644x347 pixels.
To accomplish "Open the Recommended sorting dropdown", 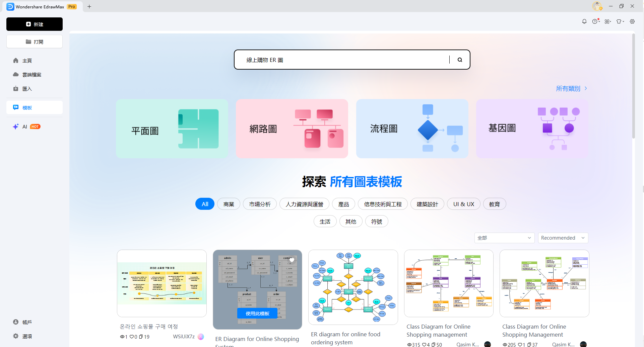I will point(563,238).
